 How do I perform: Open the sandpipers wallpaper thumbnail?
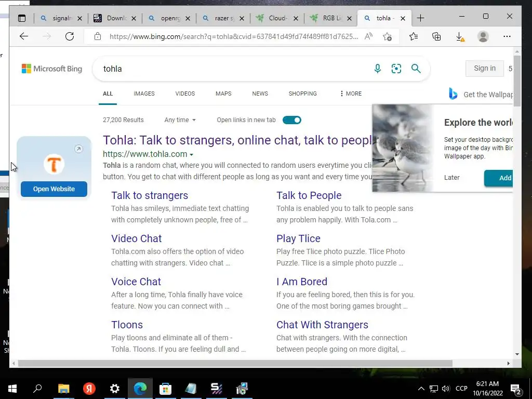[403, 148]
